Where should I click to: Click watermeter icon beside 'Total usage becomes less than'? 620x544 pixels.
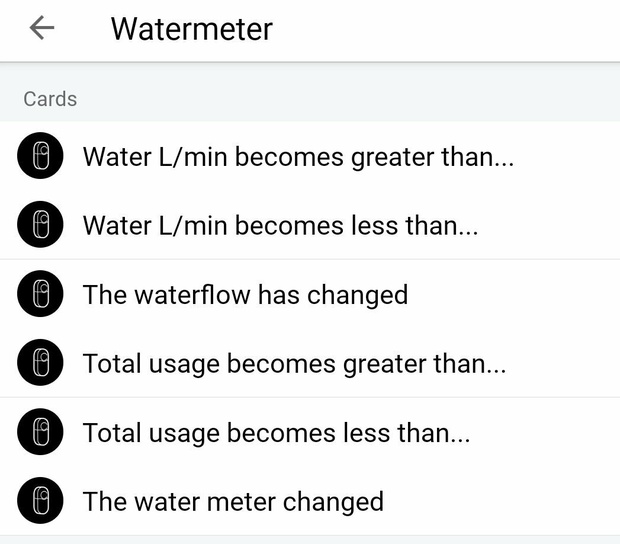point(40,431)
